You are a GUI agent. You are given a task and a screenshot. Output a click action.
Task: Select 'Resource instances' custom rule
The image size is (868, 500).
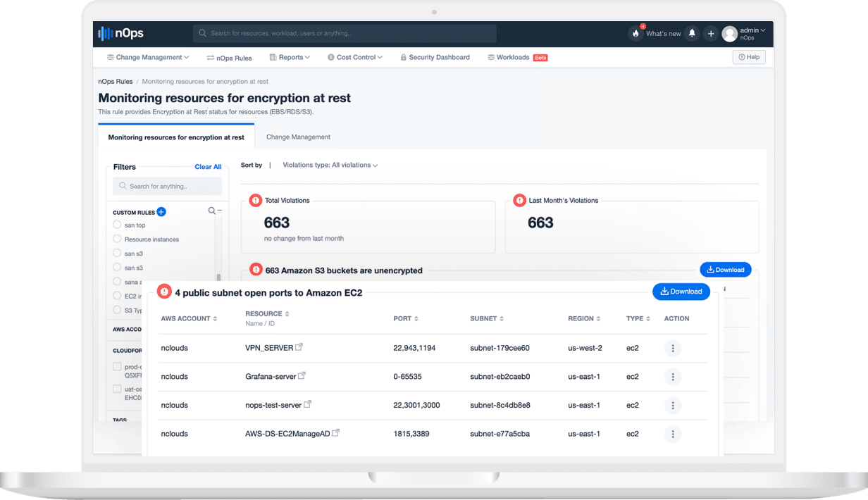tap(117, 239)
